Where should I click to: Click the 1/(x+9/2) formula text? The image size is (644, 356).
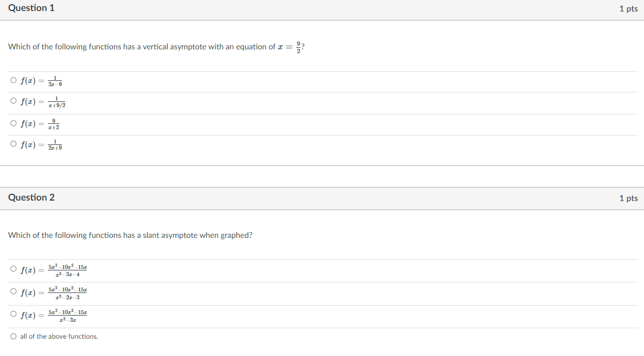pos(43,102)
